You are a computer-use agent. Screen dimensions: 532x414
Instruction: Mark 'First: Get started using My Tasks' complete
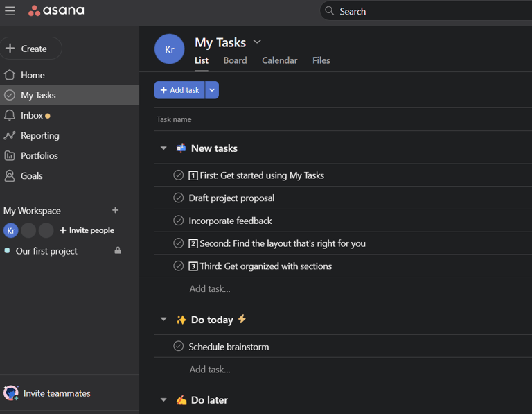pos(179,175)
